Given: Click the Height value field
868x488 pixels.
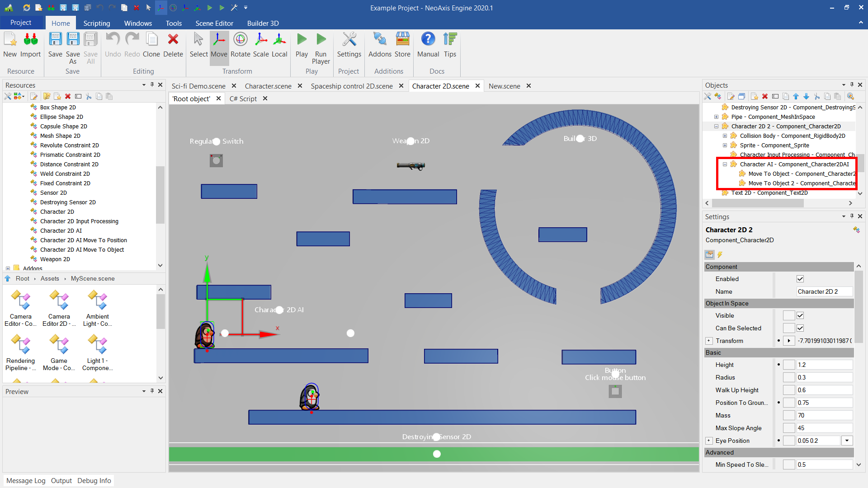Looking at the screenshot, I should [x=824, y=365].
